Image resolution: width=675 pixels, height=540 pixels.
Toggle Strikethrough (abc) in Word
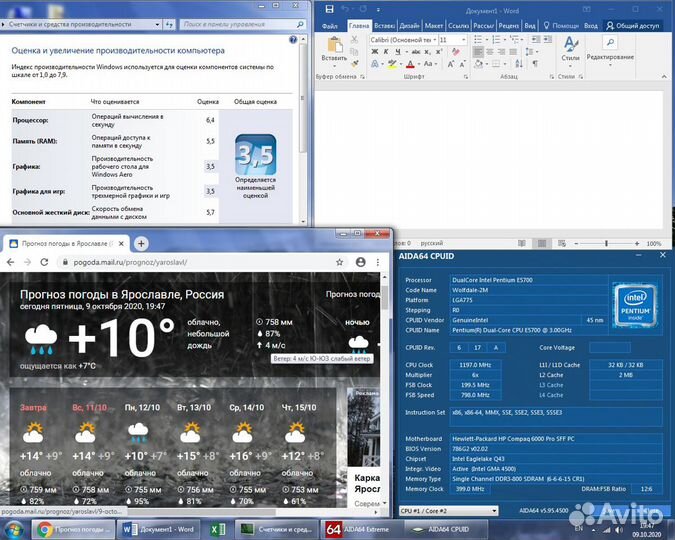point(416,52)
